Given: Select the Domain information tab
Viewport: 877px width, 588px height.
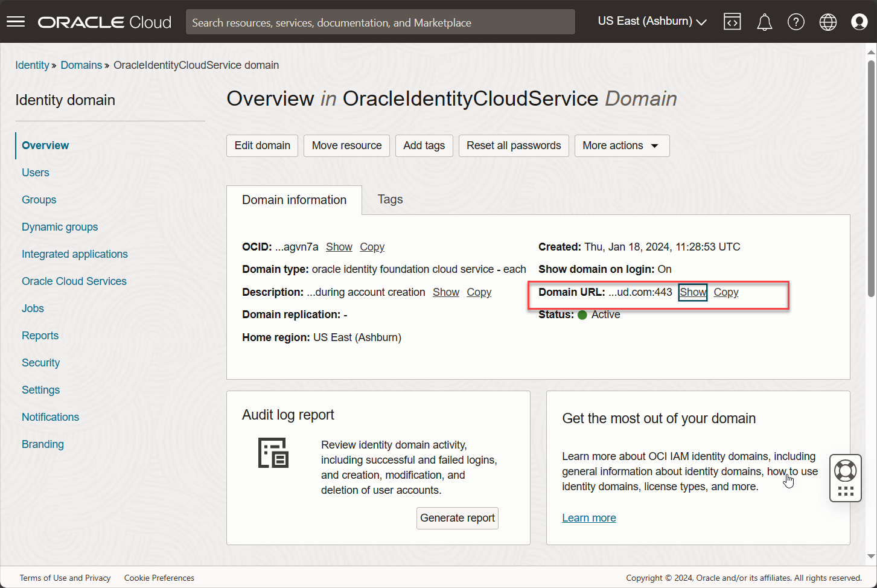Looking at the screenshot, I should pos(294,199).
